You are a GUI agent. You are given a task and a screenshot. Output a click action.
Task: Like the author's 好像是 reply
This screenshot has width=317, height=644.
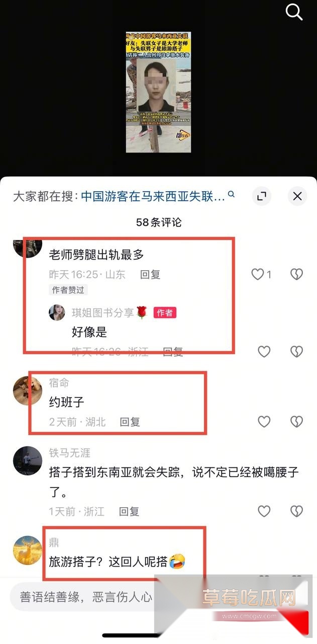264,352
